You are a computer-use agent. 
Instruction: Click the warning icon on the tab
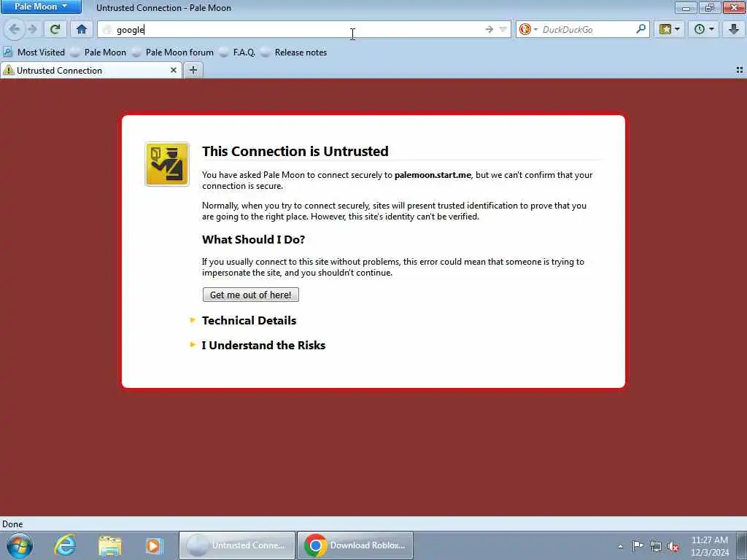9,71
